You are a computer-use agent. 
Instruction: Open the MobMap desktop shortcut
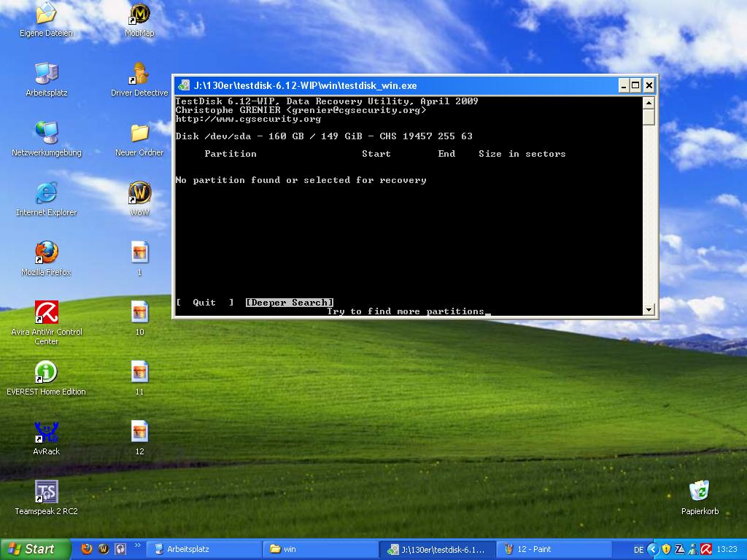point(139,20)
